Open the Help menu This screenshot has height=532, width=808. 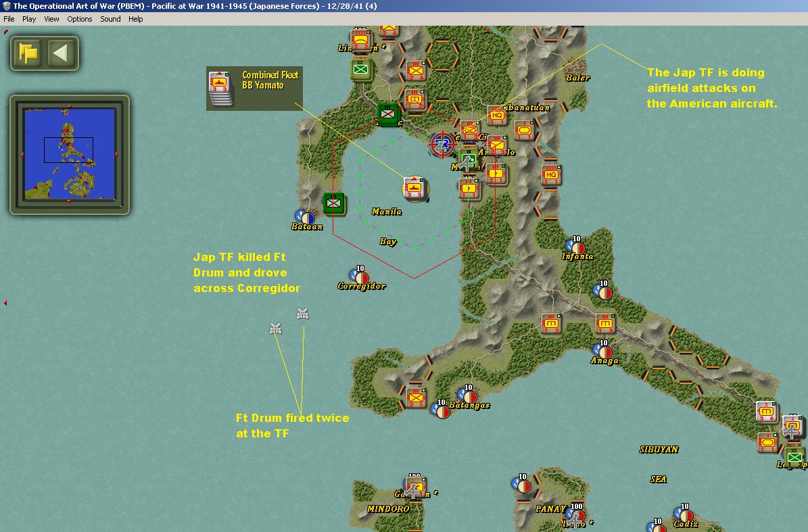click(x=135, y=19)
